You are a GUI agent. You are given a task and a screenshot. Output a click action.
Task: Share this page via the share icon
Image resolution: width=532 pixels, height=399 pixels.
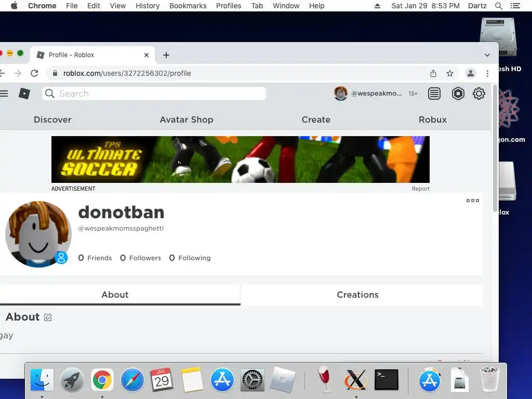tap(433, 73)
